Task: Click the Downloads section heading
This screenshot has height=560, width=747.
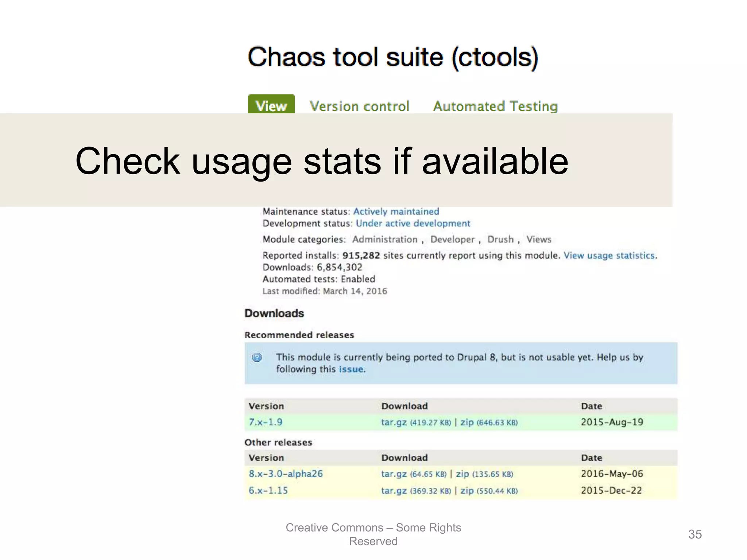Action: pos(274,314)
